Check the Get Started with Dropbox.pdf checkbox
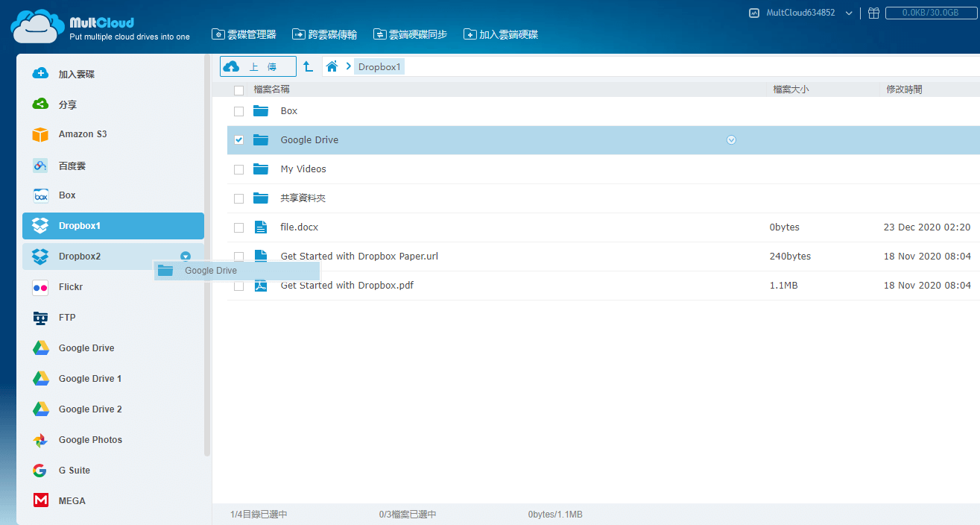This screenshot has width=980, height=525. coord(238,286)
